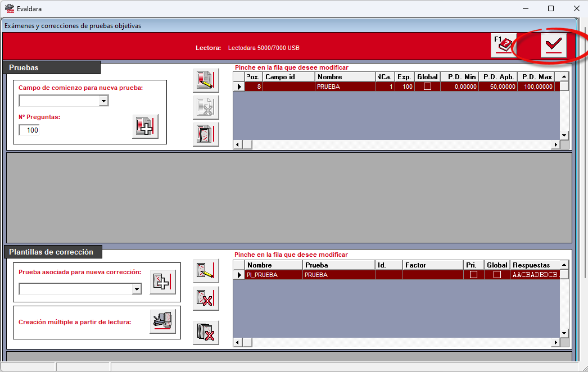Click the F1 help book icon

tap(504, 46)
